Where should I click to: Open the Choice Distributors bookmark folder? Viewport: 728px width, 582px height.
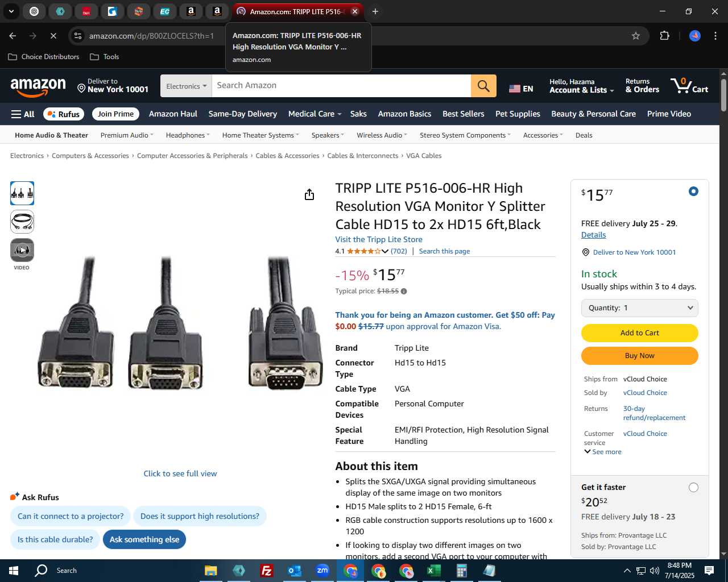pos(44,57)
